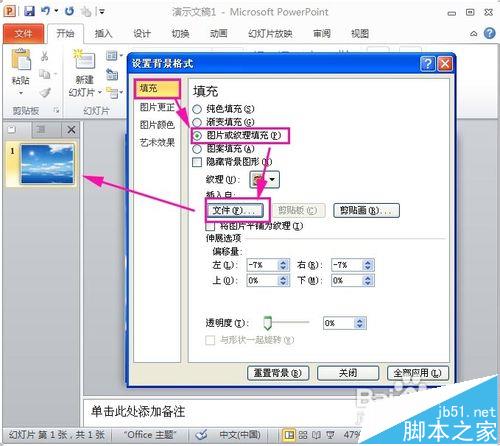Click the dialog help question button
Screen dimensions: 500x446
[x=427, y=63]
